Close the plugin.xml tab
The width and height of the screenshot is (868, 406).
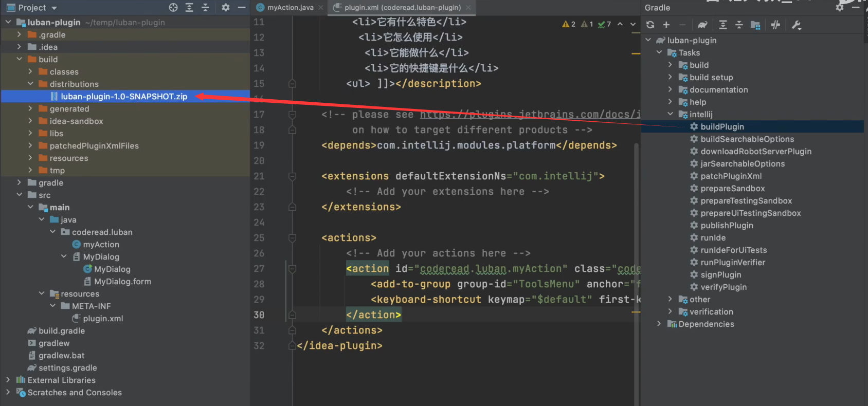468,7
